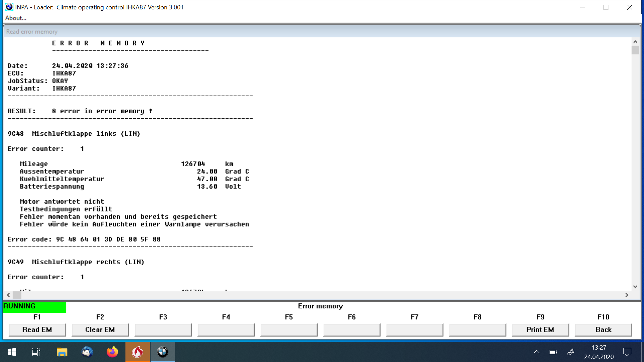Open Thunderbird mail from the taskbar
644x362 pixels.
coord(87,352)
